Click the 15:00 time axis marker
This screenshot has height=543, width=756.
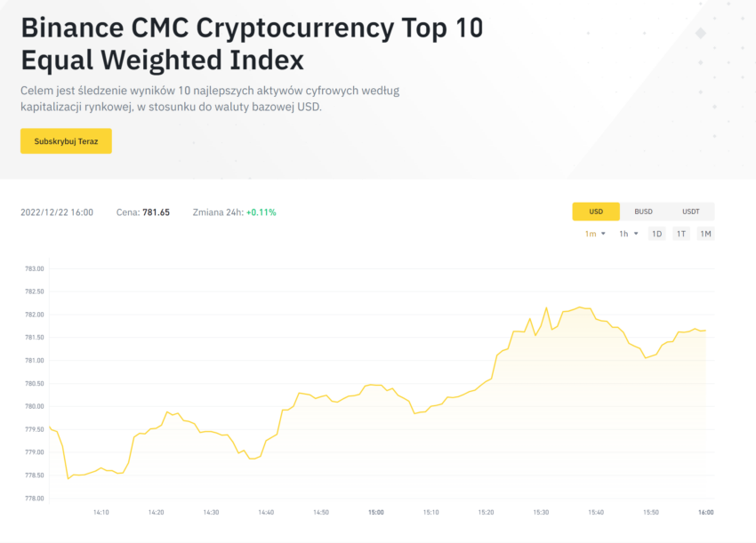click(376, 512)
